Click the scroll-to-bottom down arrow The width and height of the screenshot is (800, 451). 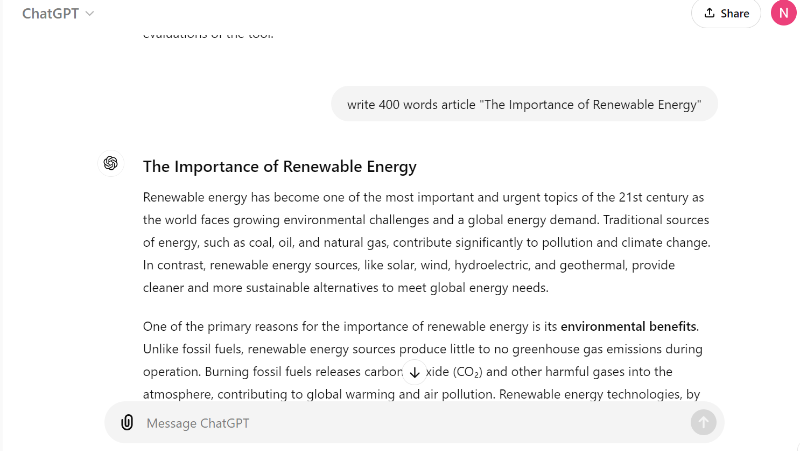click(415, 372)
